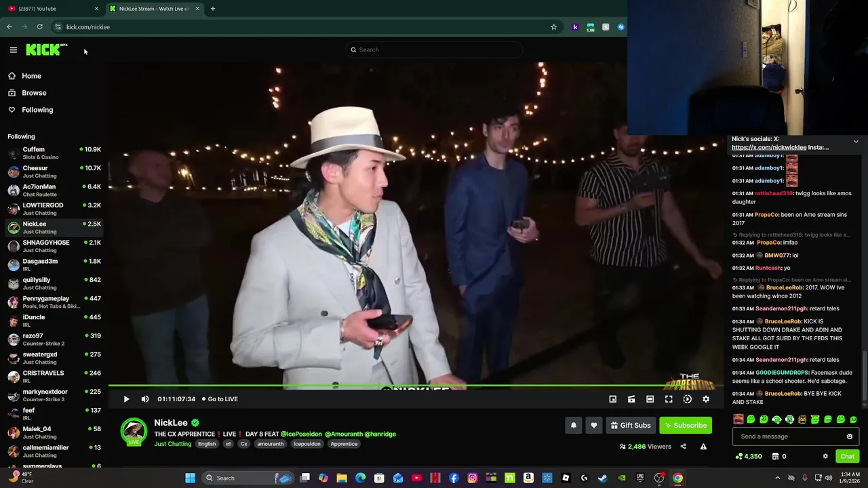868x488 pixels.
Task: Open the Just Chatting category link
Action: coord(172,444)
